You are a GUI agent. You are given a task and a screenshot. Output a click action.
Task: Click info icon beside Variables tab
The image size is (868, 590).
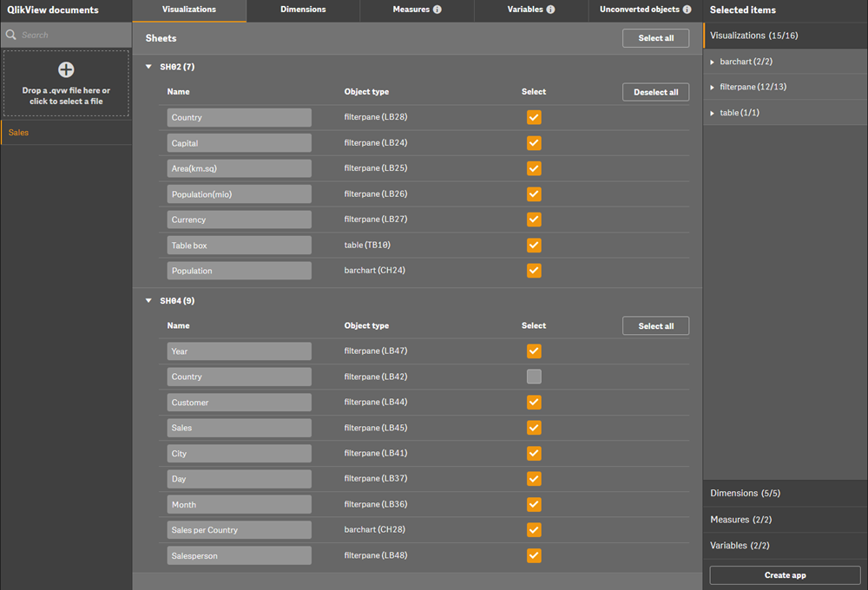[551, 10]
